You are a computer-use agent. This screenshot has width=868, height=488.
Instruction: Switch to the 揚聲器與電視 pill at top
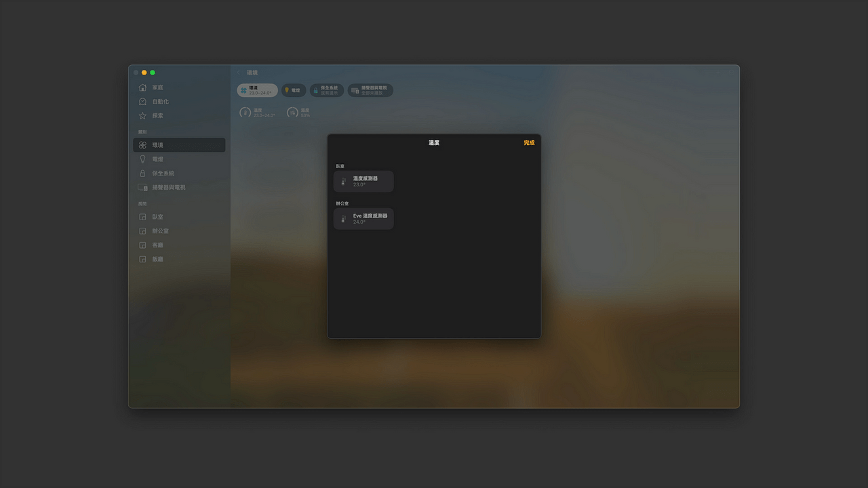click(x=370, y=90)
